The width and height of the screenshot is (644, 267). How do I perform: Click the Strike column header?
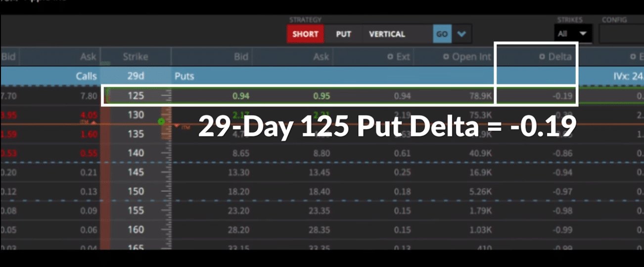(x=136, y=57)
